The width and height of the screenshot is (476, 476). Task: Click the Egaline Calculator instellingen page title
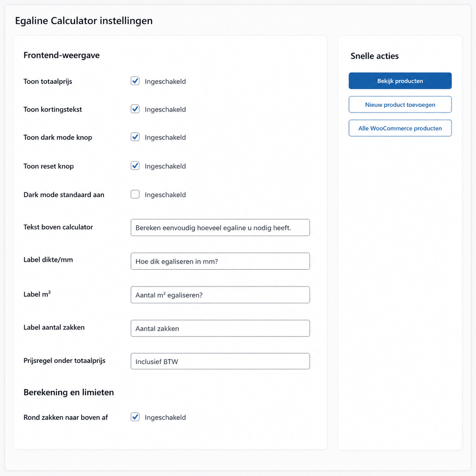[84, 20]
